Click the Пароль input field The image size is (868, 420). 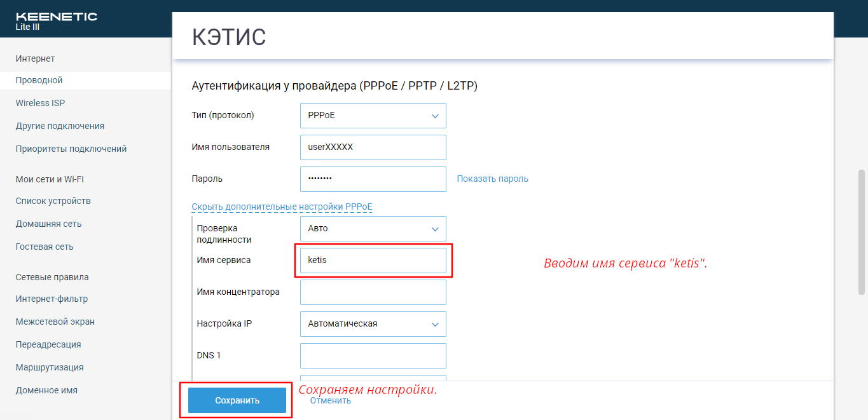[373, 179]
